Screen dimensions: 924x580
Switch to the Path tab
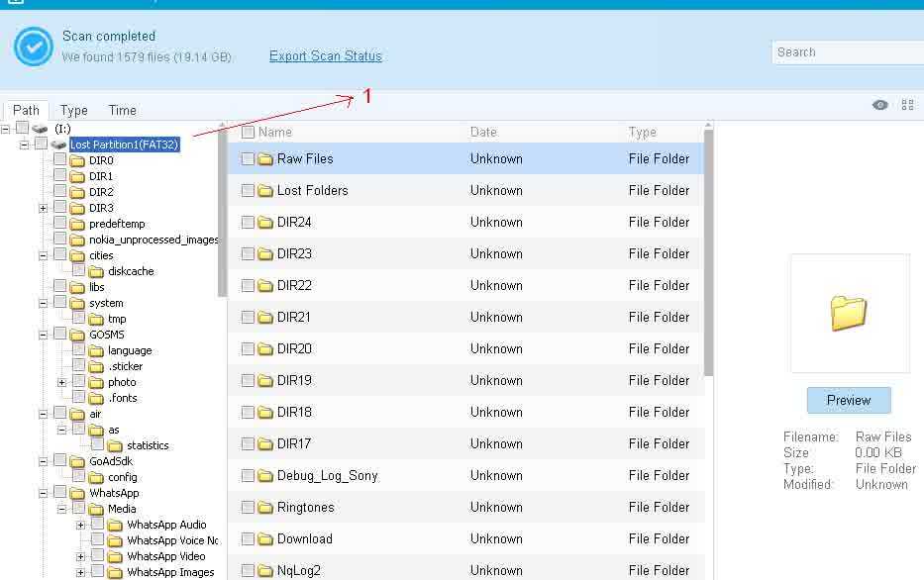(26, 110)
